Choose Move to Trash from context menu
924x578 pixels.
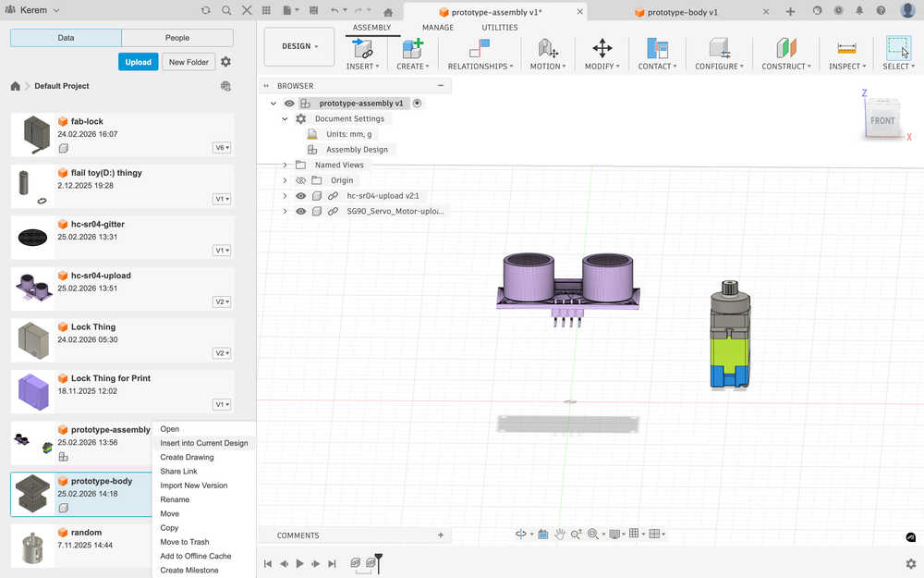(185, 542)
